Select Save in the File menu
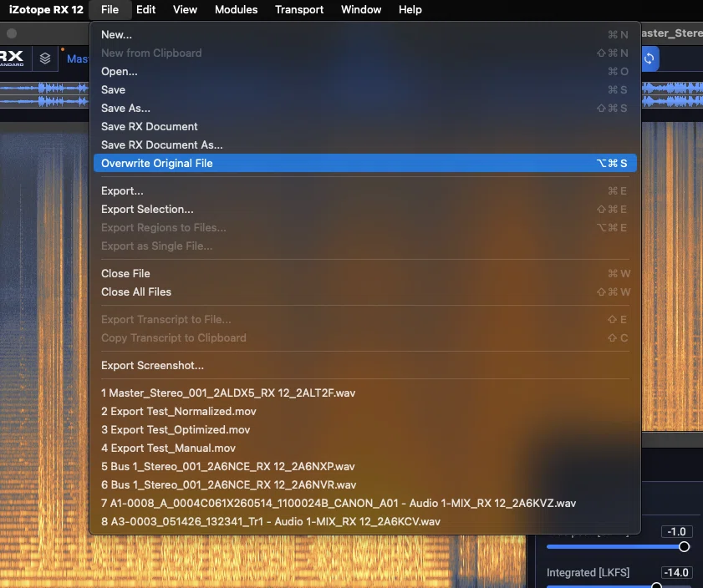The image size is (703, 588). [365, 89]
